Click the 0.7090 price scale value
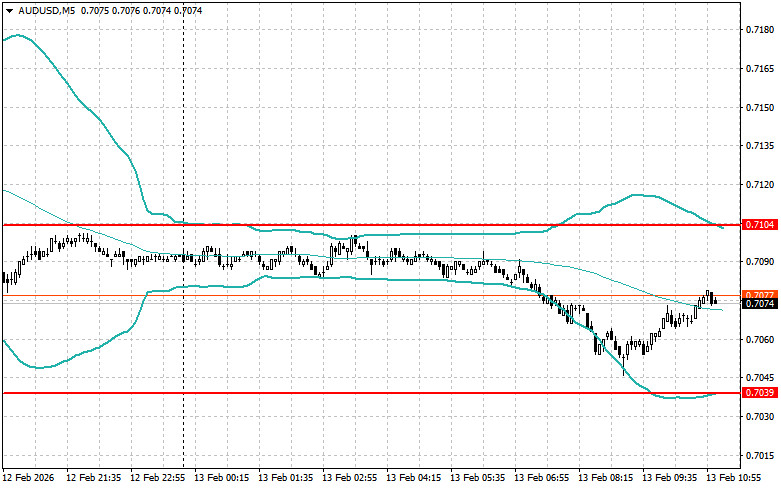Viewport: 781px width, 489px height. click(x=760, y=262)
